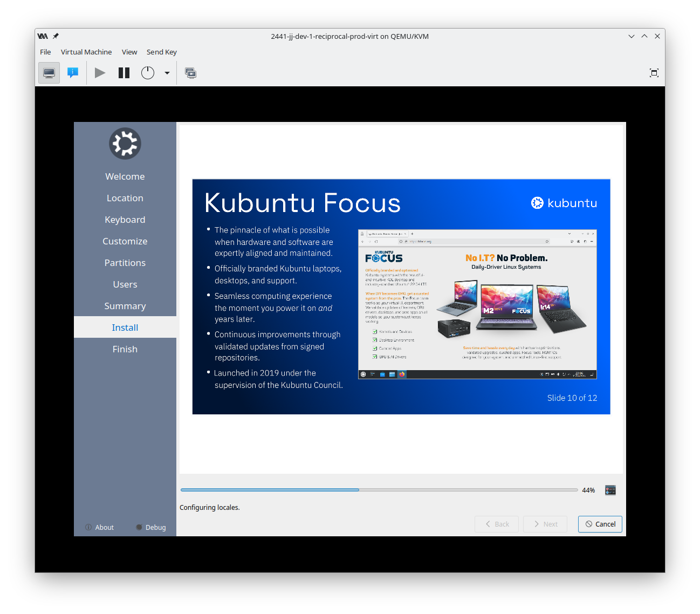Toggle the Debug panel
700x614 pixels.
coord(151,527)
